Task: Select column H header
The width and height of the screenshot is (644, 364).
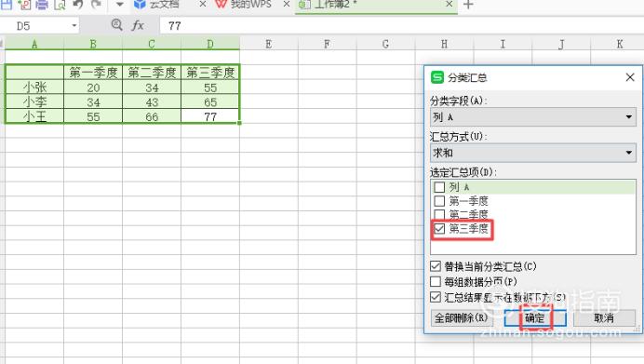Action: pyautogui.click(x=445, y=44)
